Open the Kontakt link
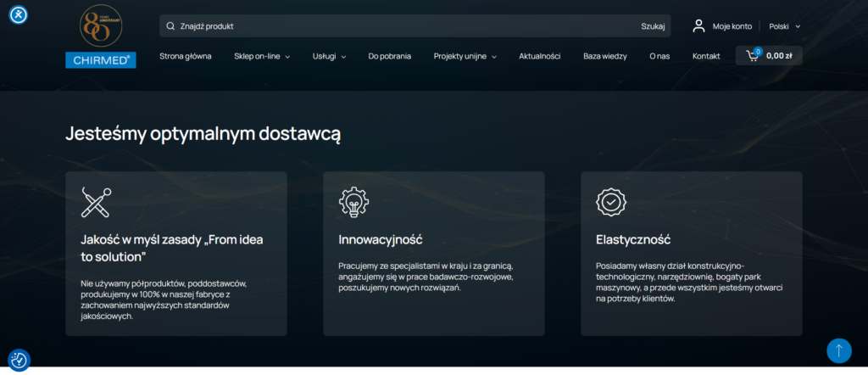Viewport: 868px width, 375px height. [x=706, y=56]
